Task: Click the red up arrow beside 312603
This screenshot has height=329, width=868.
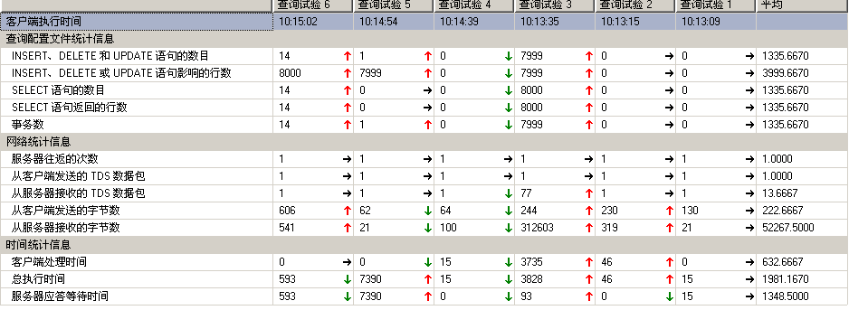Action: click(588, 228)
